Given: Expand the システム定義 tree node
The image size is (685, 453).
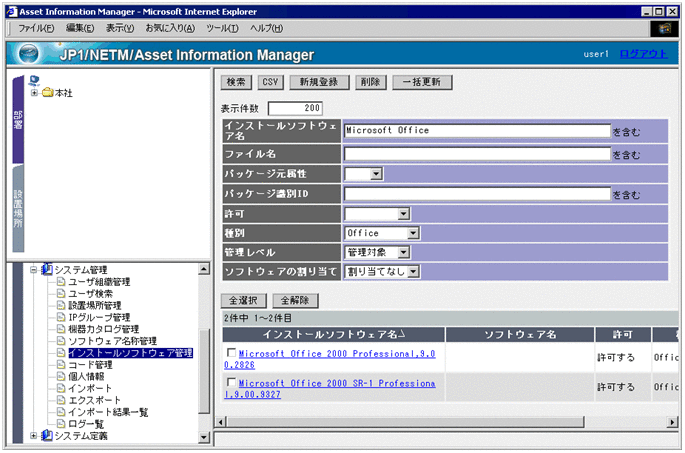Looking at the screenshot, I should pyautogui.click(x=34, y=436).
